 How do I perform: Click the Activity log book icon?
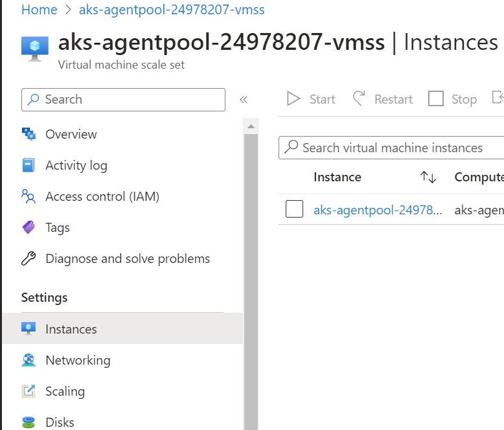click(29, 165)
